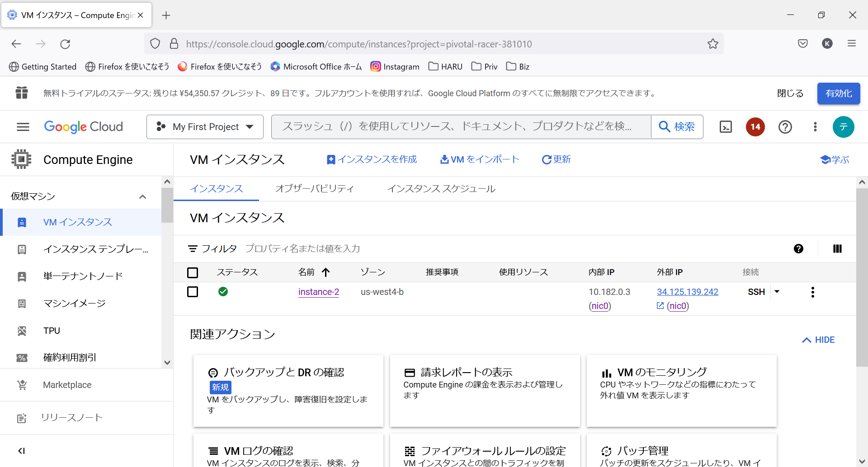This screenshot has height=467, width=868.
Task: Switch to the インスタンス tab
Action: click(216, 189)
